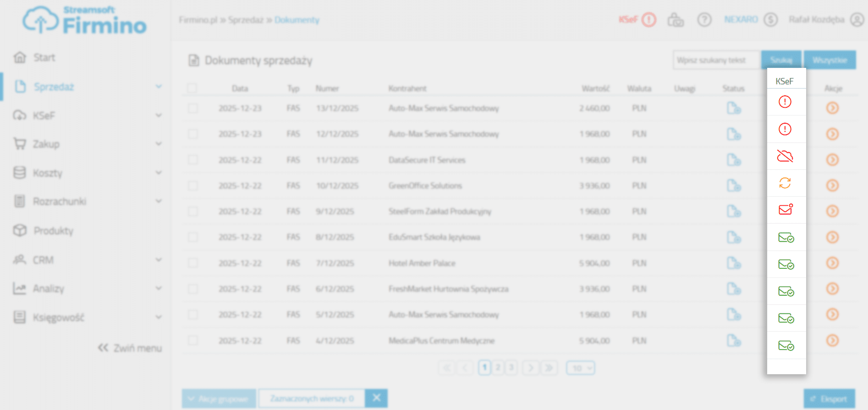Viewport: 868px width, 410px height.
Task: Open KSeF alert icon in top header
Action: coord(648,20)
